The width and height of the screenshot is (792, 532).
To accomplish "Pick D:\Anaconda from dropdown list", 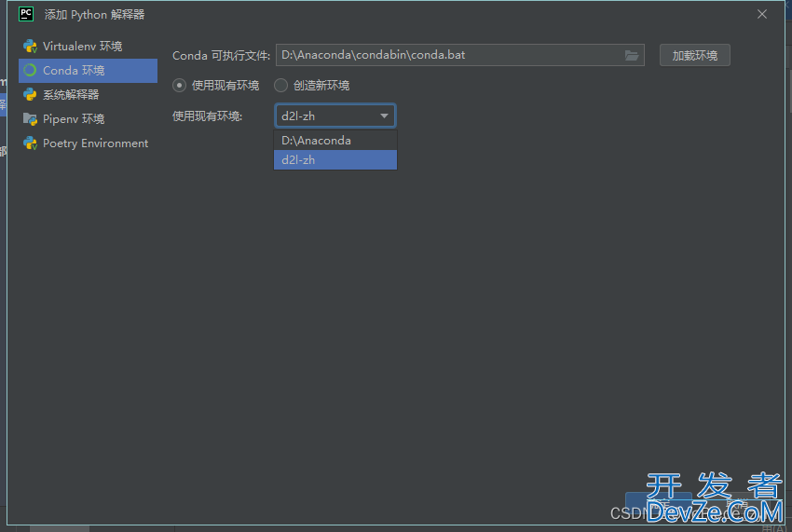I will pyautogui.click(x=335, y=141).
